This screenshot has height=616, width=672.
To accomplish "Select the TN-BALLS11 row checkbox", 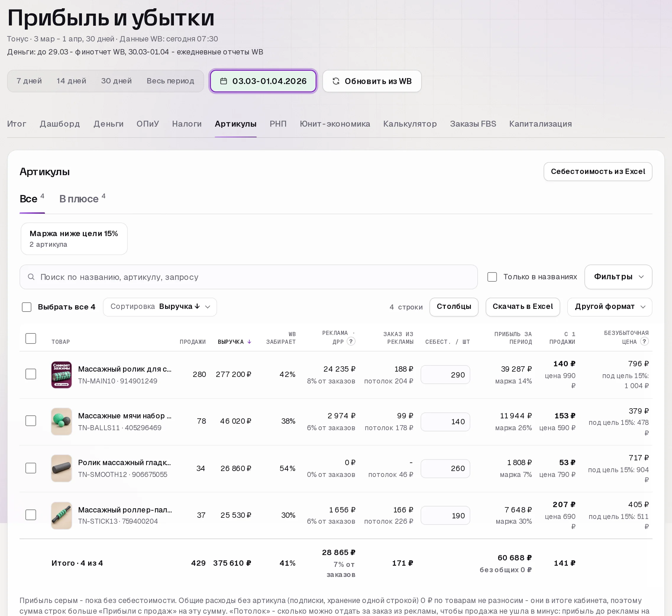I will point(31,420).
